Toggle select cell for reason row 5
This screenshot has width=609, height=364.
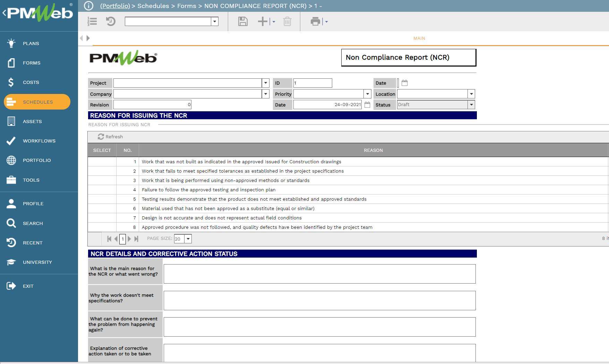[x=102, y=199]
